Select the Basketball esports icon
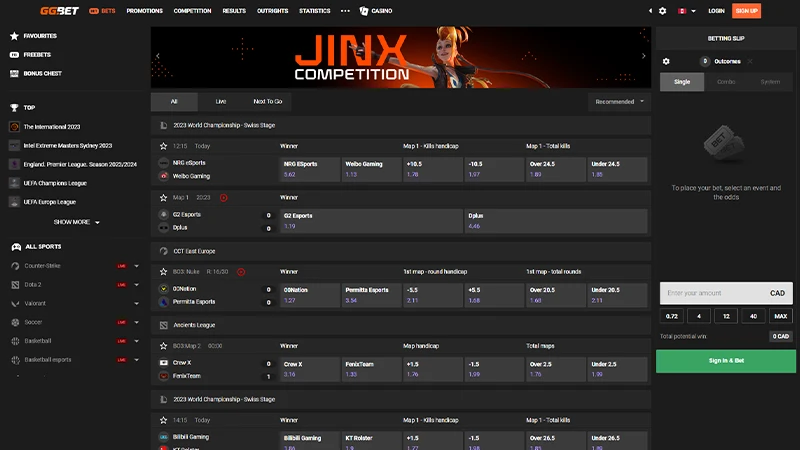800x450 pixels. click(x=15, y=360)
